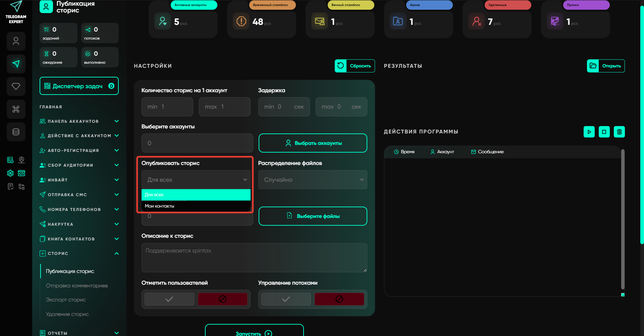Enable the tag users checkmark toggle
Screen dimensions: 644x336
click(x=169, y=299)
